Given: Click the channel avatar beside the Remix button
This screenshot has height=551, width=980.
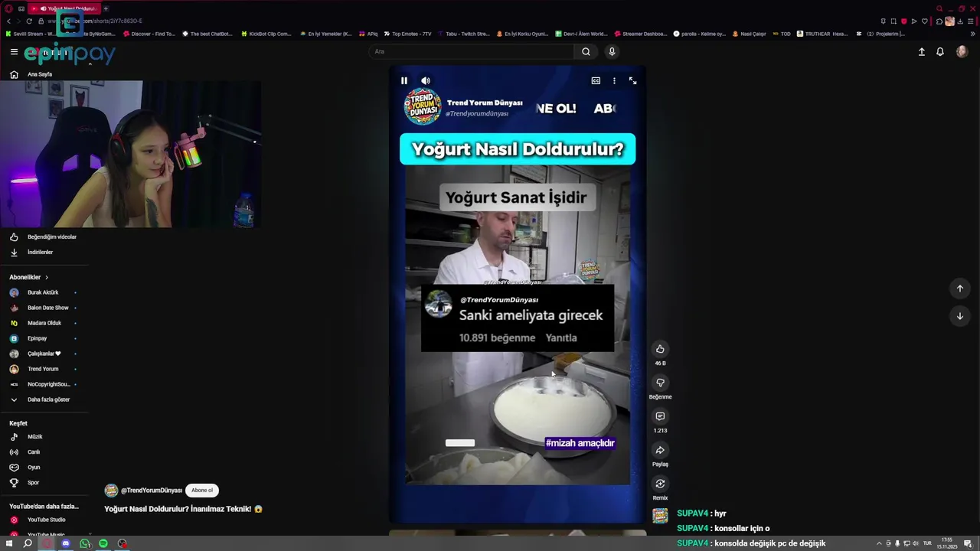Looking at the screenshot, I should [660, 516].
